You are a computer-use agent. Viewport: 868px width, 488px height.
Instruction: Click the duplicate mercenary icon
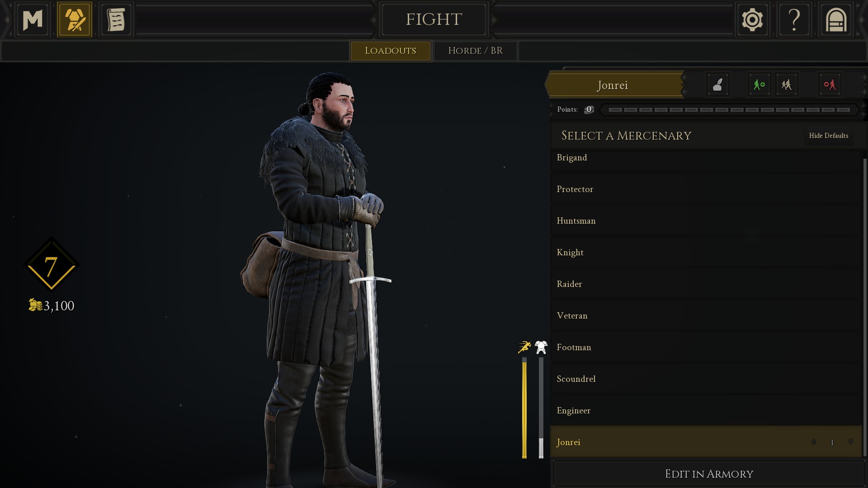787,84
